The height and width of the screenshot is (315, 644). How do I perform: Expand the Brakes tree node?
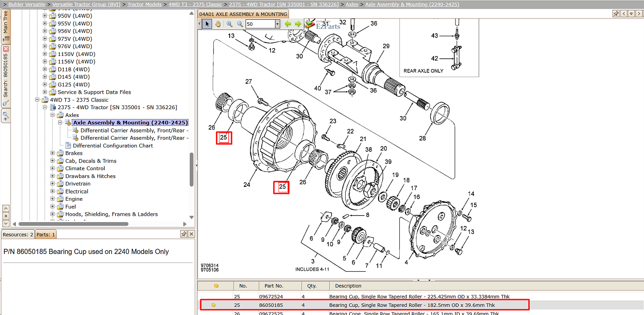(53, 153)
